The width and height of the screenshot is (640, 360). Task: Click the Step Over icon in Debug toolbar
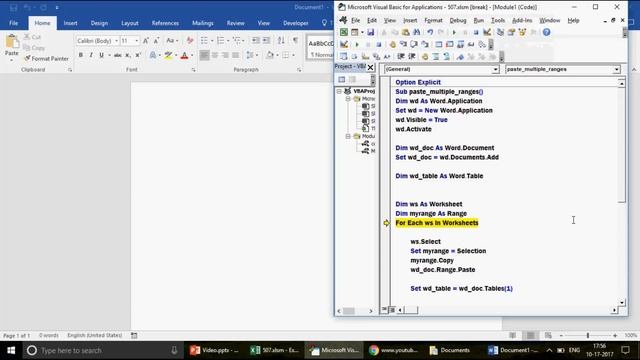414,44
